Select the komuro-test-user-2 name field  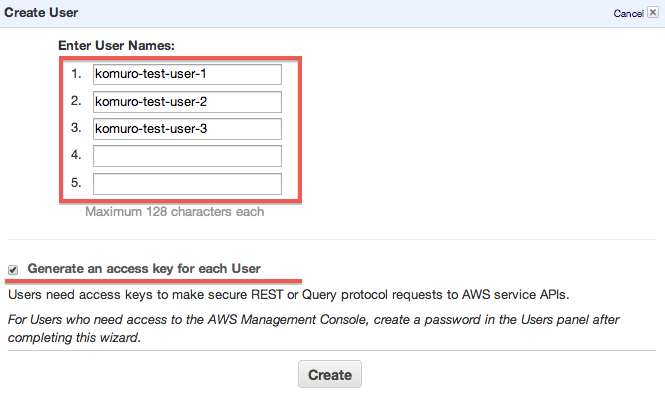point(187,102)
